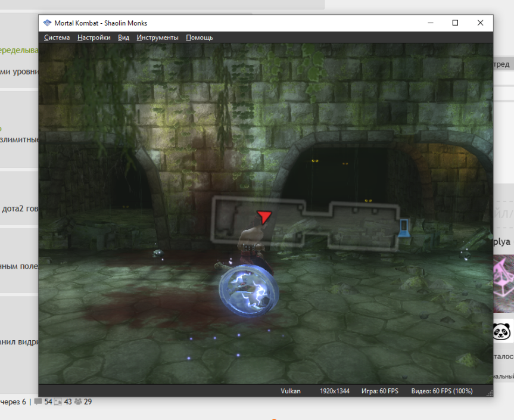Viewport: 514px width, 420px height.
Task: Click the 1920x1344 resolution status text
Action: point(335,391)
